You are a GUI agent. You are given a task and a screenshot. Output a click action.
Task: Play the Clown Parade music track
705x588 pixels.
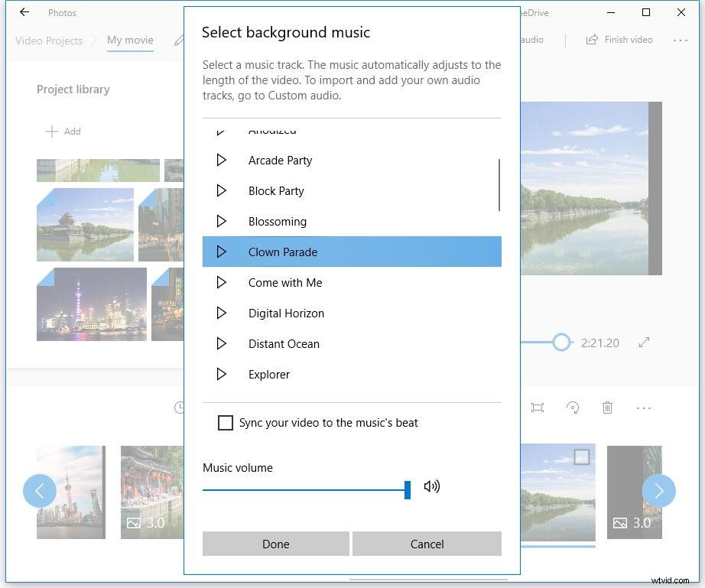[x=222, y=252]
